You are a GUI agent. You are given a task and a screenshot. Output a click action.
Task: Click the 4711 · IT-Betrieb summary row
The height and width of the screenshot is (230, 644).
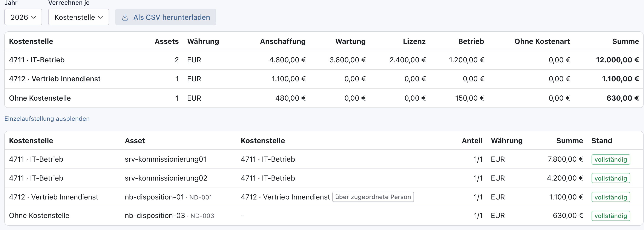pyautogui.click(x=324, y=60)
